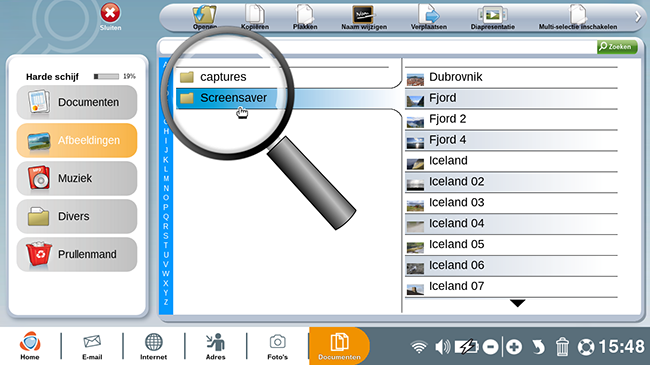This screenshot has width=650, height=365.
Task: Open the Prullenmand recycle bin
Action: 77,254
